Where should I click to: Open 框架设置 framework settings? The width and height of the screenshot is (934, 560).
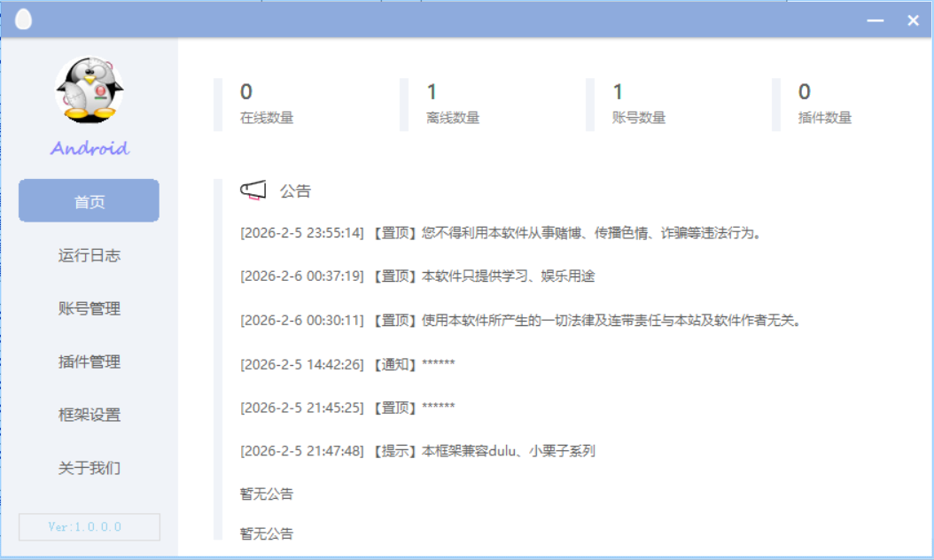click(89, 415)
